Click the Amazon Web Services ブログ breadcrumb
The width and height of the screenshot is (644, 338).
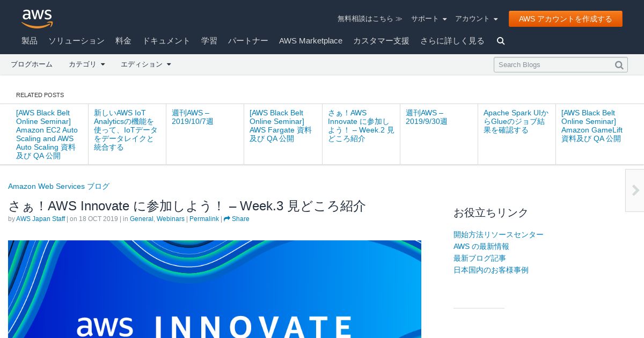coord(58,186)
